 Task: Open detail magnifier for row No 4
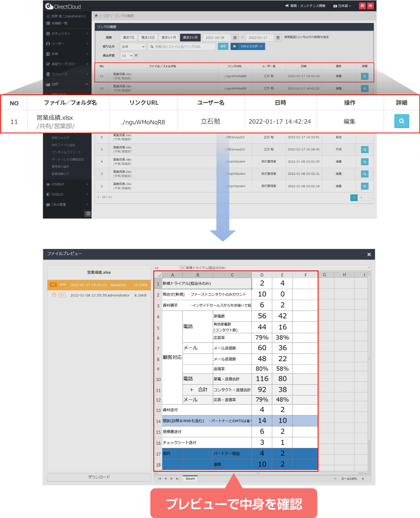365,162
